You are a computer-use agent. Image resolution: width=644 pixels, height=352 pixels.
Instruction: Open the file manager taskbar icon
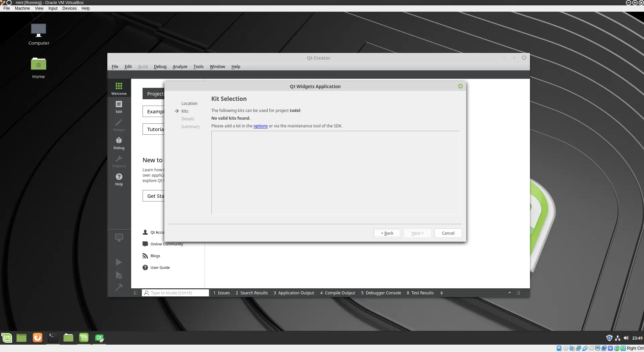[x=68, y=338]
